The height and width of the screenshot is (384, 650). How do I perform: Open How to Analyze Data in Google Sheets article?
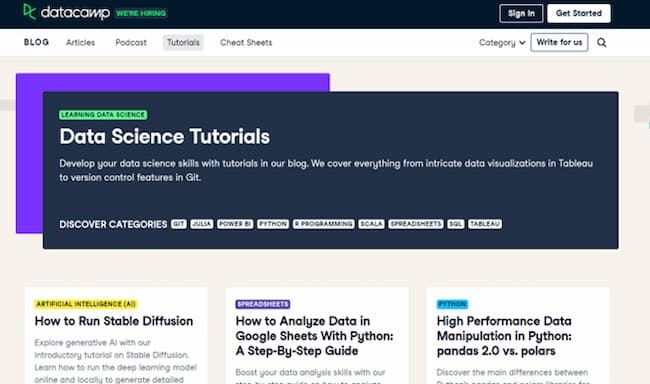coord(314,336)
